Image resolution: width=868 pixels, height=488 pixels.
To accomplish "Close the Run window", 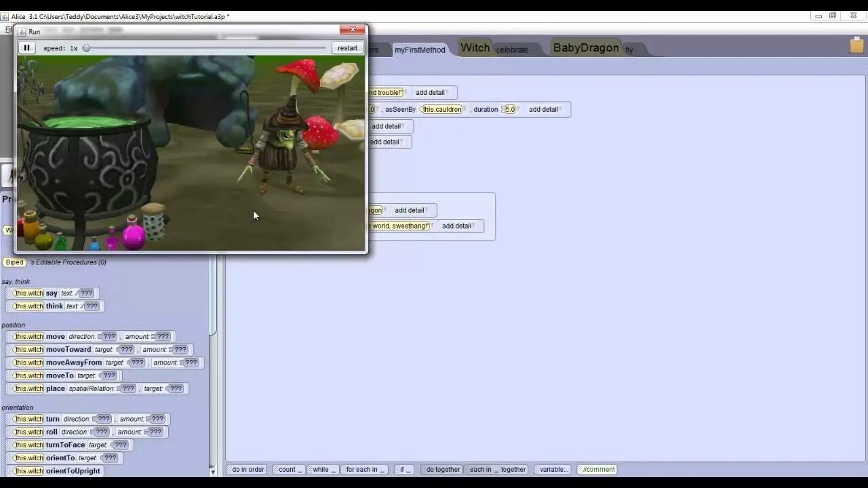I will point(353,30).
